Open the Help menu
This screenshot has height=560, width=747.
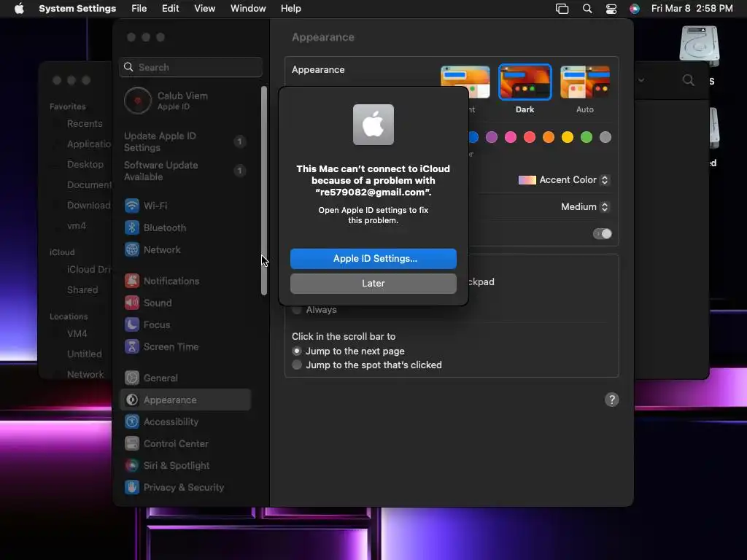(x=290, y=9)
